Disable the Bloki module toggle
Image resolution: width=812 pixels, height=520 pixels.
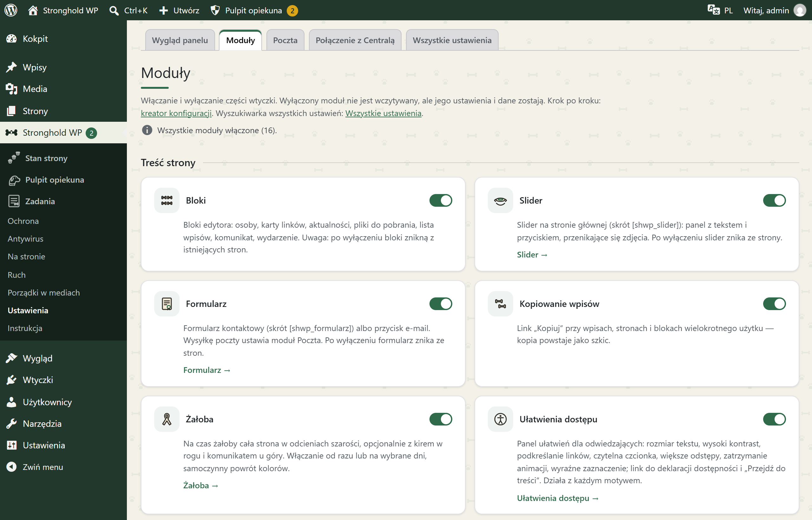tap(441, 200)
